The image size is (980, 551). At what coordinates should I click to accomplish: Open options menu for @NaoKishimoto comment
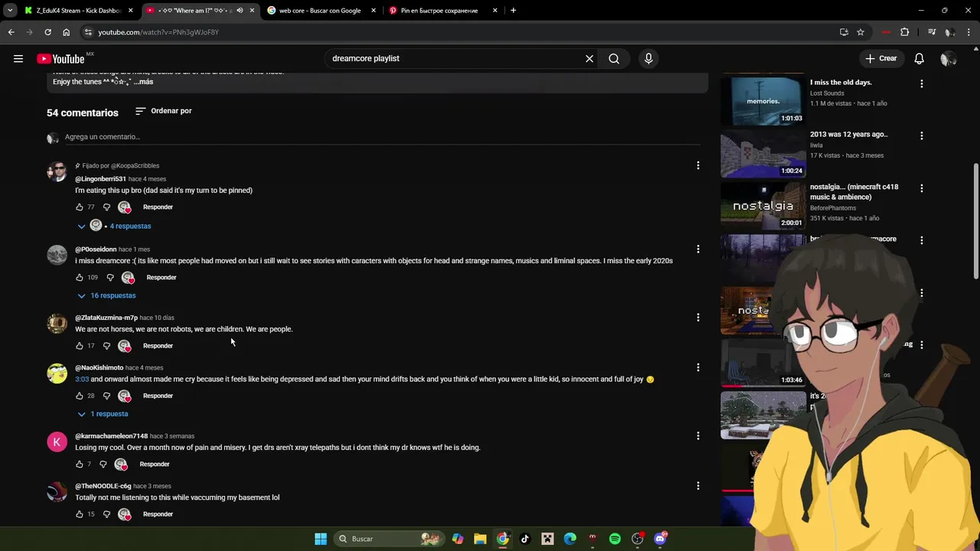697,368
